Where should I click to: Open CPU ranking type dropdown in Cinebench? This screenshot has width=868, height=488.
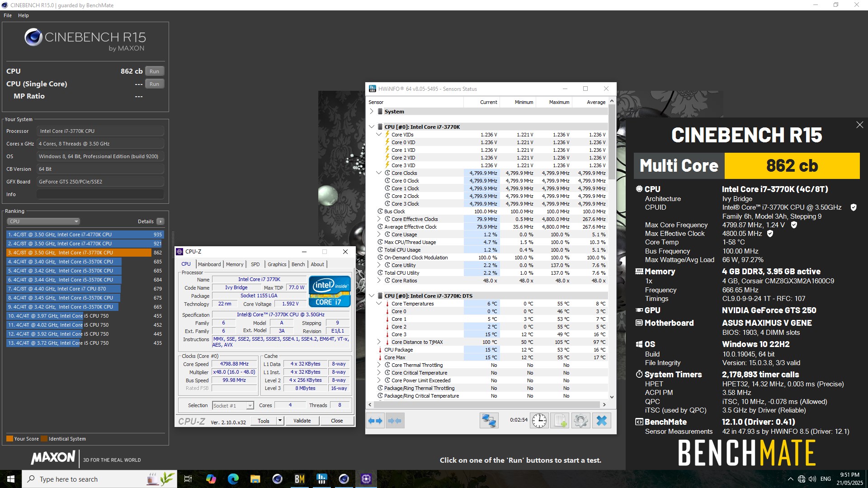(43, 221)
